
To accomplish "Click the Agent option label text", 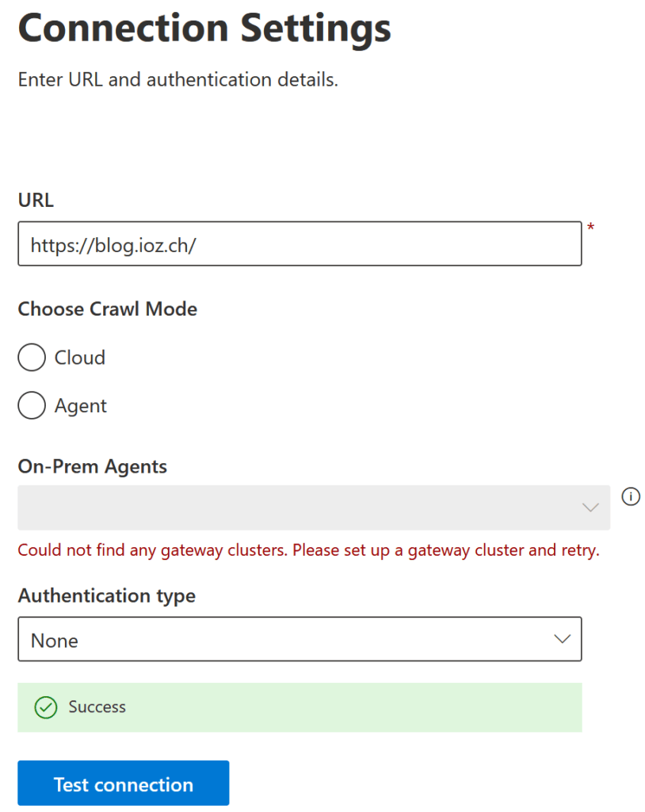I will coord(81,406).
